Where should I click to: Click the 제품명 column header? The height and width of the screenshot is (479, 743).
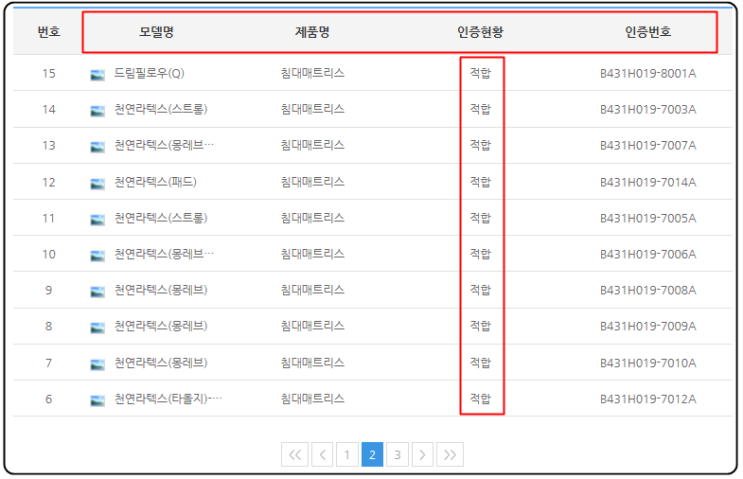[x=312, y=32]
